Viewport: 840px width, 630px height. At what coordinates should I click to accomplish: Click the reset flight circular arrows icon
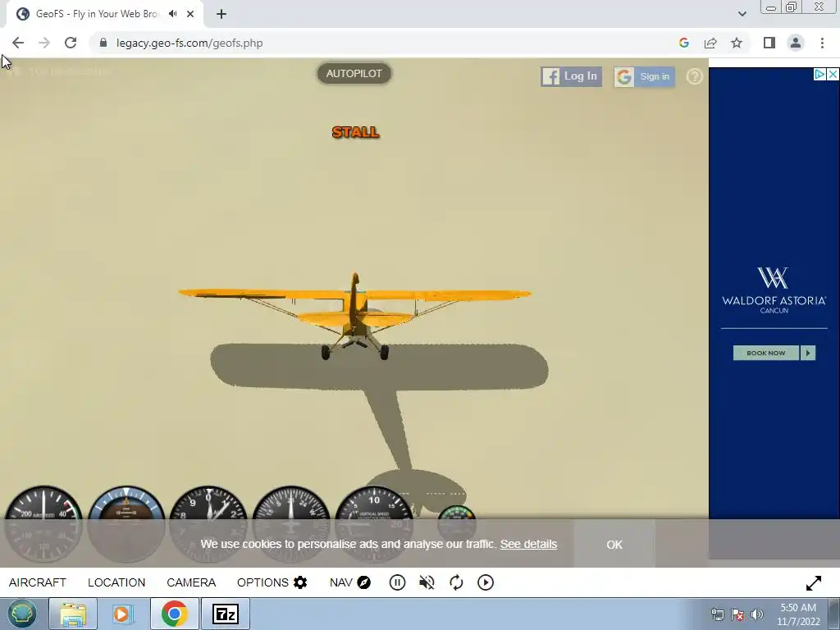(456, 582)
